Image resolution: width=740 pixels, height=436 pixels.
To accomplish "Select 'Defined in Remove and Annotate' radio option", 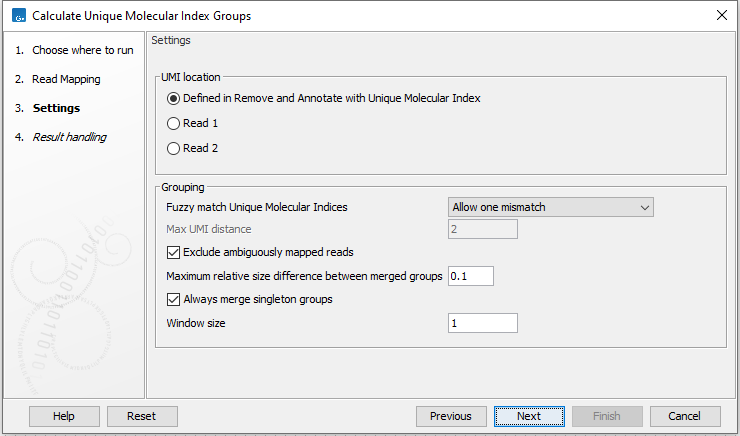I will point(174,98).
